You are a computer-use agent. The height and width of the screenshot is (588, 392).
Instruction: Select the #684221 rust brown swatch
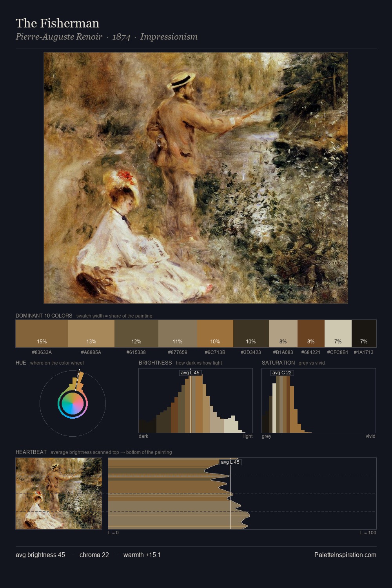311,334
